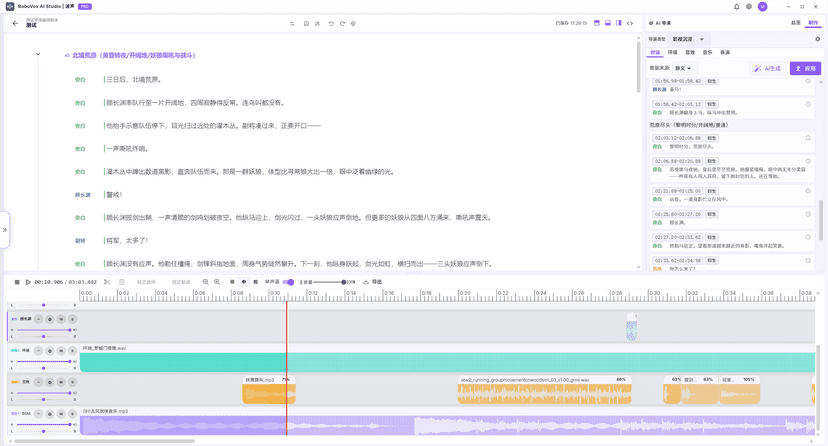Open notifications via the bell icon
This screenshot has height=446, width=828.
[x=737, y=7]
